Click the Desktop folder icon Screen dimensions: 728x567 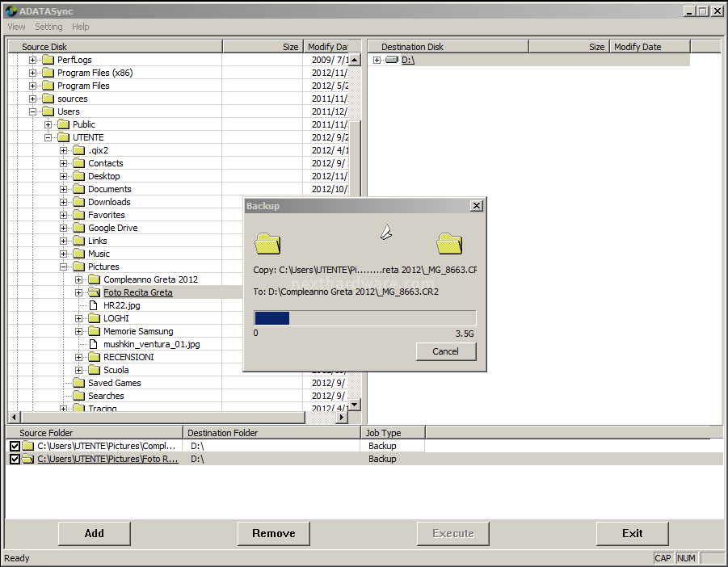(79, 176)
